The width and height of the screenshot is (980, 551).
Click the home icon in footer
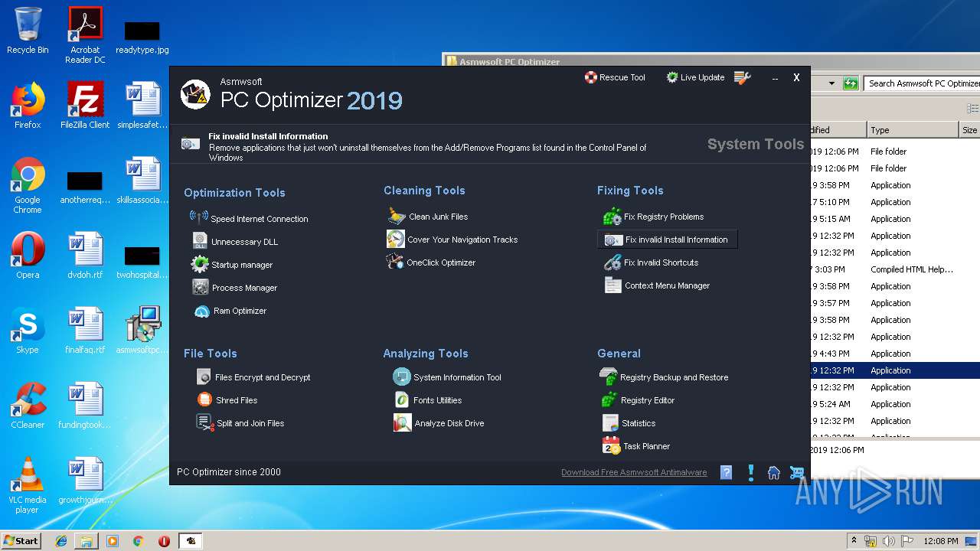tap(774, 472)
